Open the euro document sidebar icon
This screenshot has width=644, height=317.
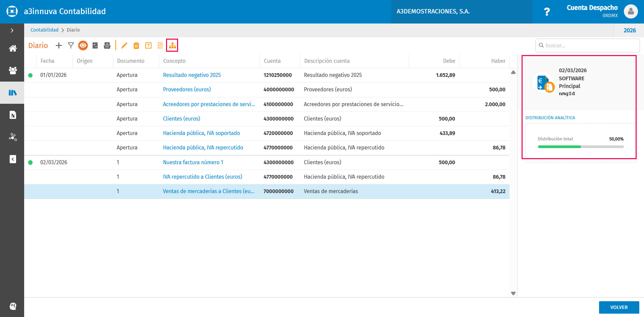pos(12,159)
